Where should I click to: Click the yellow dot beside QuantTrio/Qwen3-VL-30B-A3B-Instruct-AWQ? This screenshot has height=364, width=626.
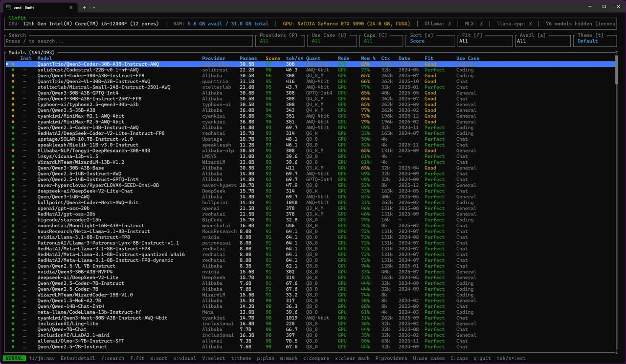[x=13, y=82]
